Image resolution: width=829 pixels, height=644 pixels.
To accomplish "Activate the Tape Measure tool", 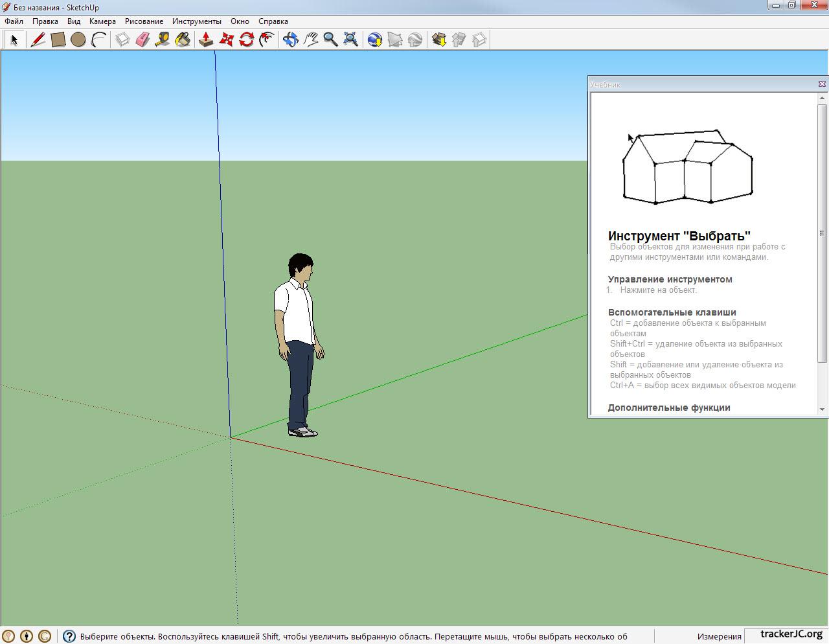I will pyautogui.click(x=163, y=40).
